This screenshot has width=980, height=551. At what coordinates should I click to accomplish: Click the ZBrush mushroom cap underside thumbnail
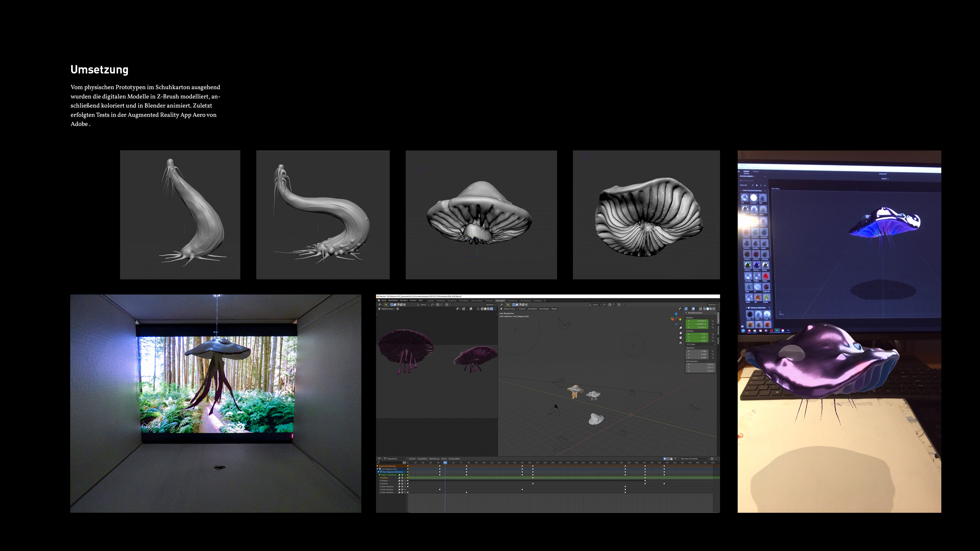tap(646, 215)
